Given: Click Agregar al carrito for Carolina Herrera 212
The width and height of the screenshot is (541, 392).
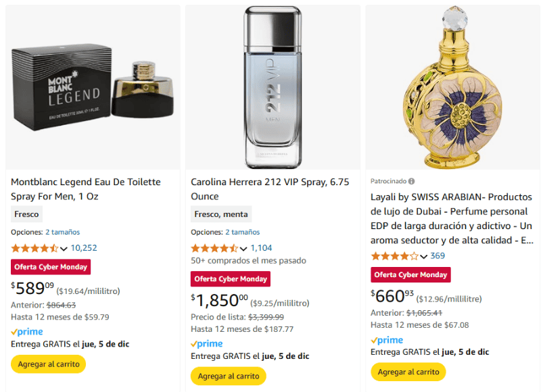Looking at the screenshot, I should [228, 376].
